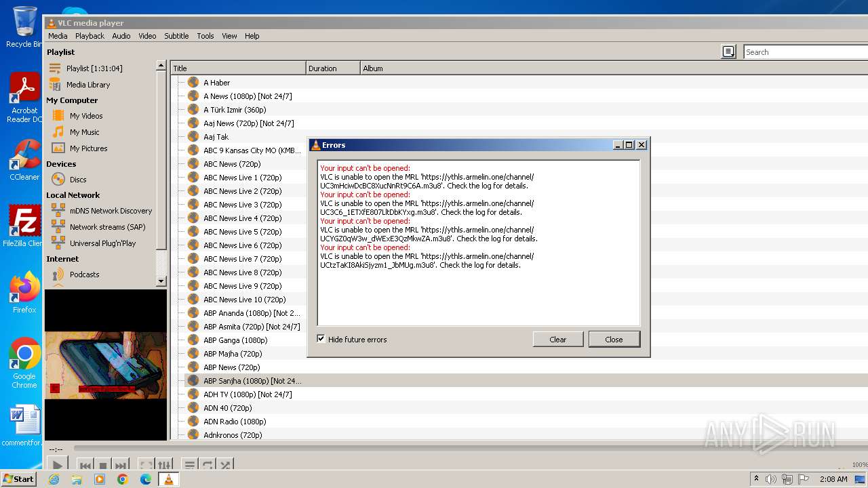Click the next track button

click(x=121, y=465)
